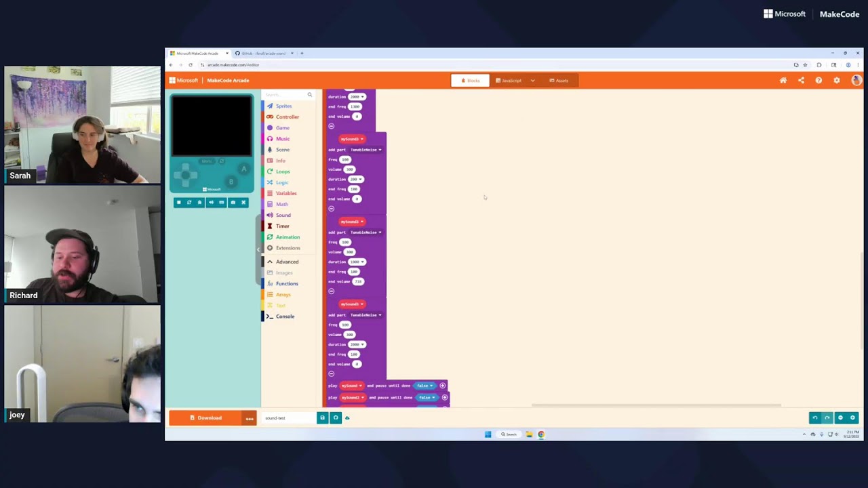This screenshot has width=868, height=488.
Task: Open the Logic block category
Action: [281, 182]
